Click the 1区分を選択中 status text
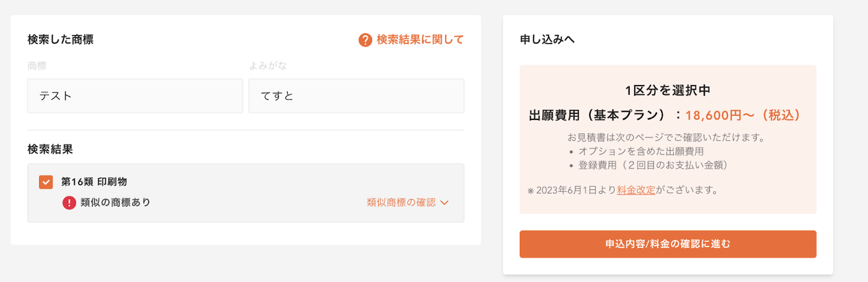Image resolution: width=868 pixels, height=282 pixels. point(668,91)
